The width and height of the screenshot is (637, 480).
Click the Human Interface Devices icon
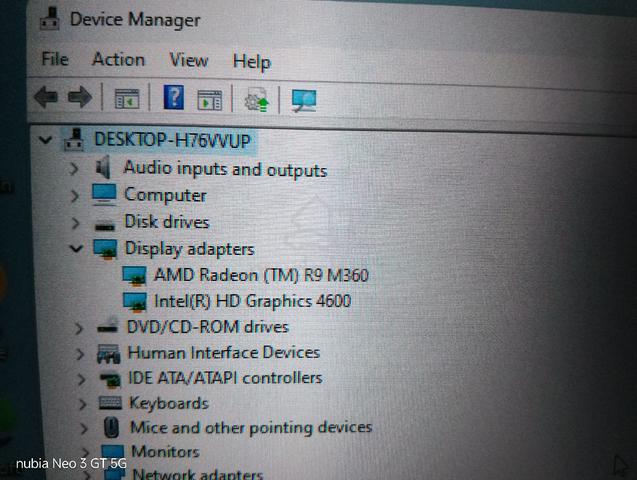point(108,354)
